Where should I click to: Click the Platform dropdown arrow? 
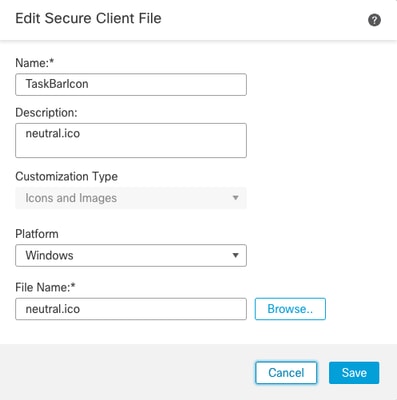235,255
